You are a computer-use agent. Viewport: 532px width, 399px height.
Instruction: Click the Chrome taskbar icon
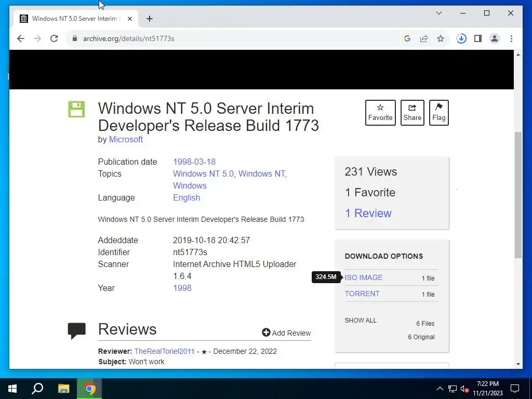coord(89,389)
